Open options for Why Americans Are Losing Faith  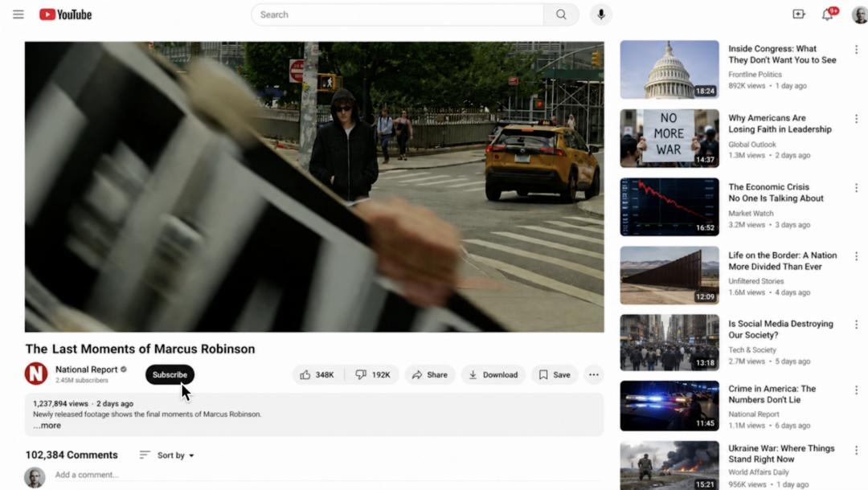856,119
